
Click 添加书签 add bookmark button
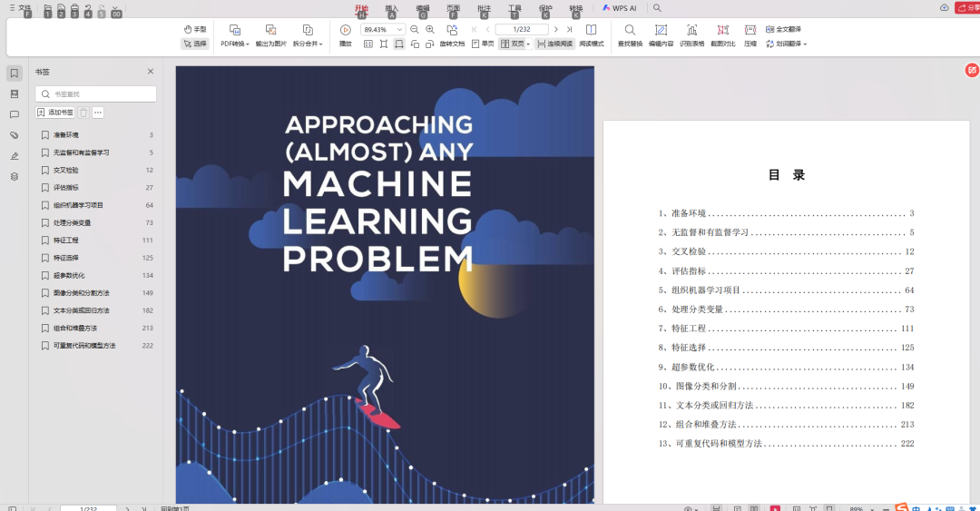pyautogui.click(x=55, y=113)
